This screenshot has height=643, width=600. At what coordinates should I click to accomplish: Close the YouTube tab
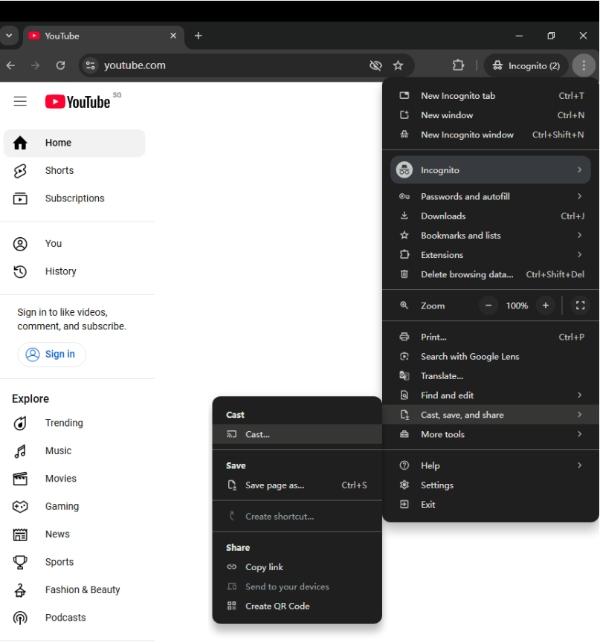[173, 36]
